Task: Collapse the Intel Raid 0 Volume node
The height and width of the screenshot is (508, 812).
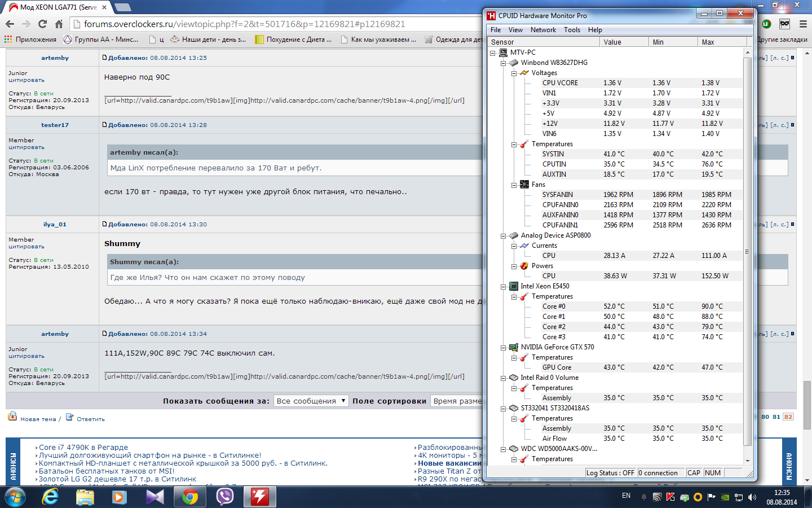Action: click(x=504, y=378)
